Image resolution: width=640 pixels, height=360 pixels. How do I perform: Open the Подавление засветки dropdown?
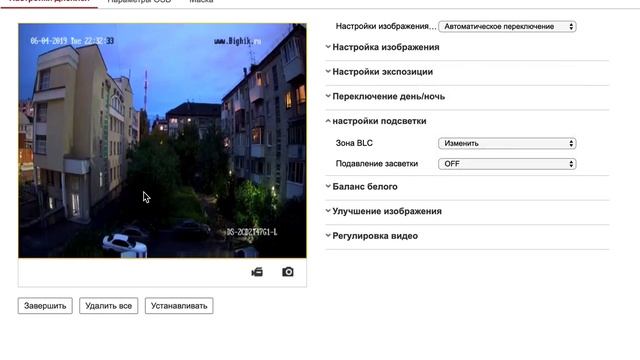pyautogui.click(x=507, y=164)
